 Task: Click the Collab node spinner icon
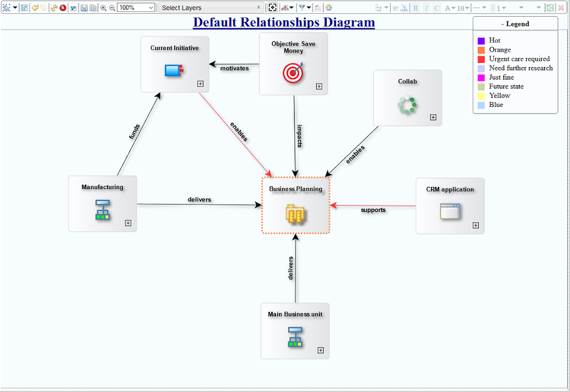pos(407,105)
